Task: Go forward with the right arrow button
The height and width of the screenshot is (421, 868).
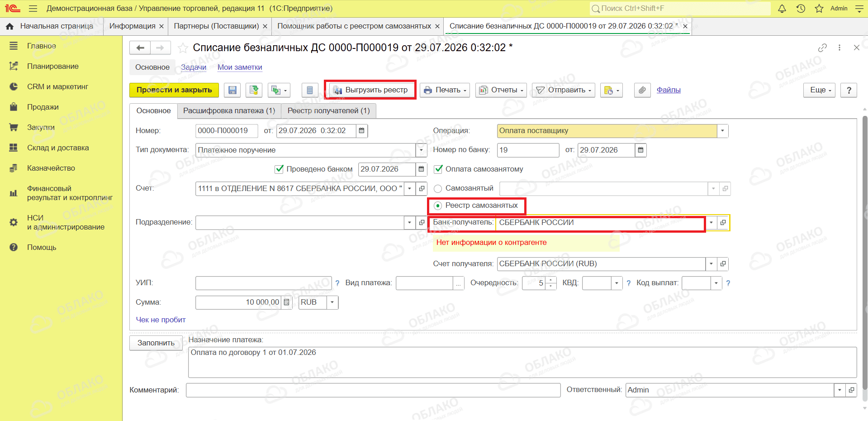Action: tap(160, 48)
